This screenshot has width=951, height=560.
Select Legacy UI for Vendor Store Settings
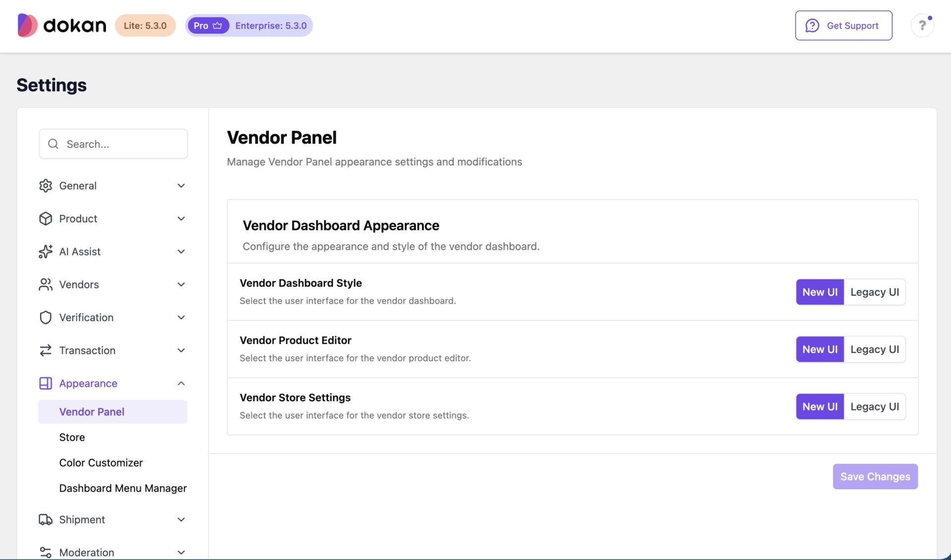[x=875, y=407]
